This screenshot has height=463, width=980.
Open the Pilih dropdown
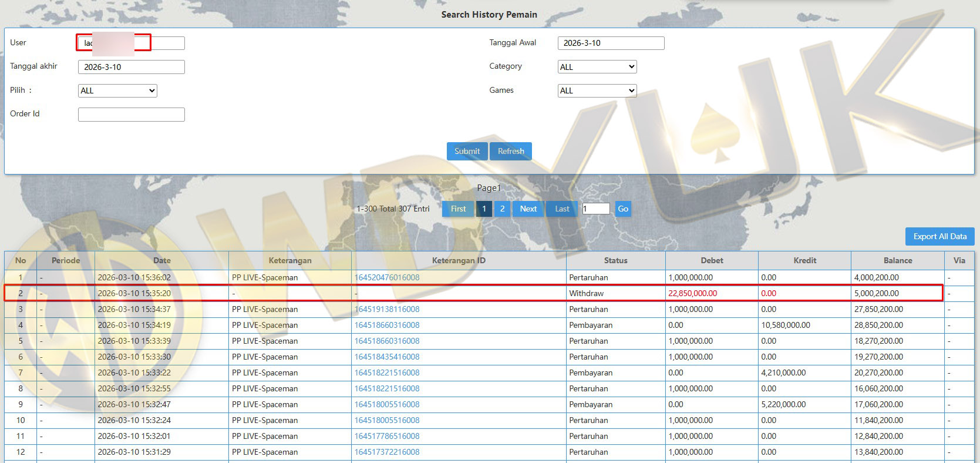(117, 90)
